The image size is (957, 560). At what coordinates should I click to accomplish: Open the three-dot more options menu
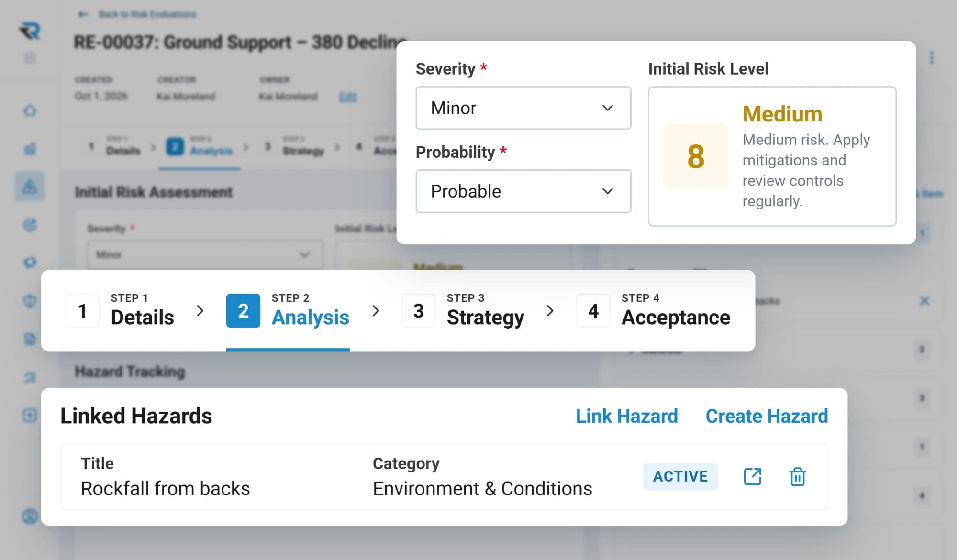(x=931, y=58)
